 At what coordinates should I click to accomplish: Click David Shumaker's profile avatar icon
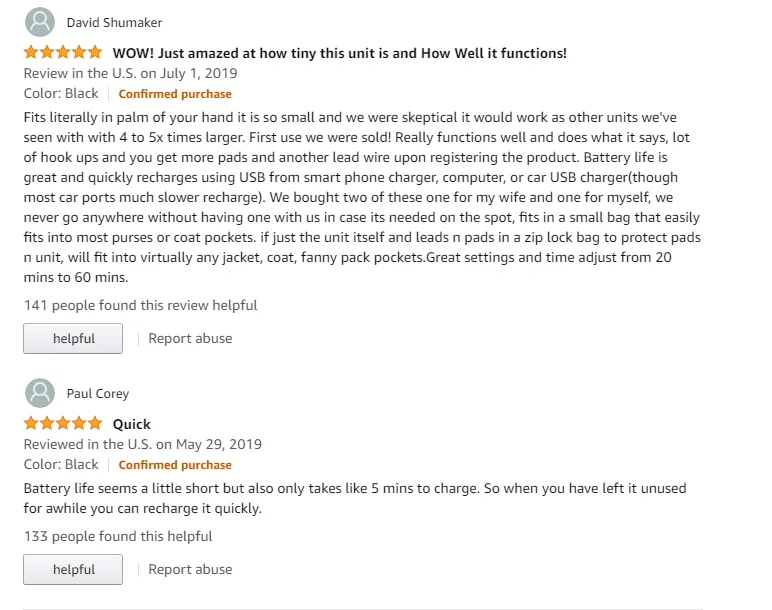tap(39, 22)
